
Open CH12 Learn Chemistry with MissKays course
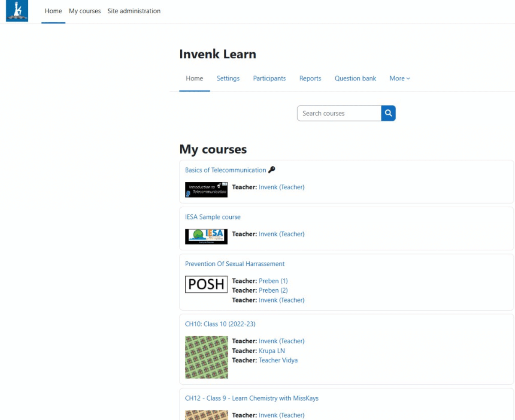pyautogui.click(x=252, y=398)
